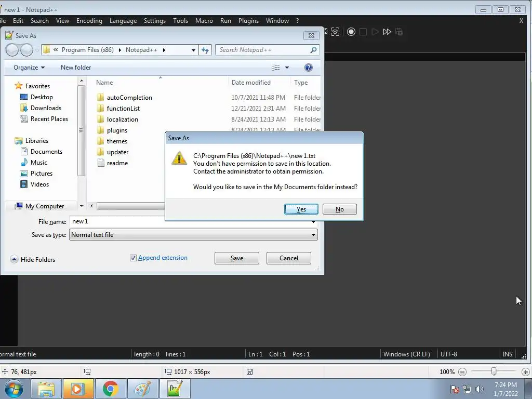Viewport: 532px width, 399px height.
Task: Click the zoom out minus in Paint status bar
Action: pos(462,372)
